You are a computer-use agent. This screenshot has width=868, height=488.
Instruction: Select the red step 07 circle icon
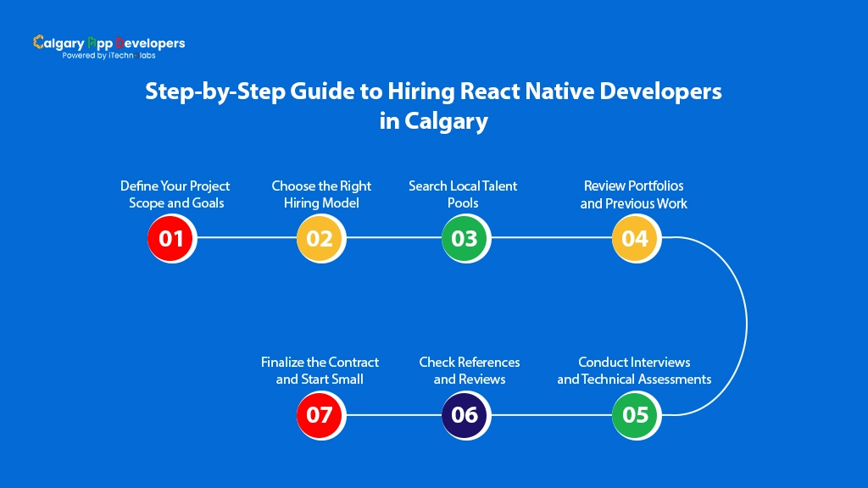click(x=320, y=415)
